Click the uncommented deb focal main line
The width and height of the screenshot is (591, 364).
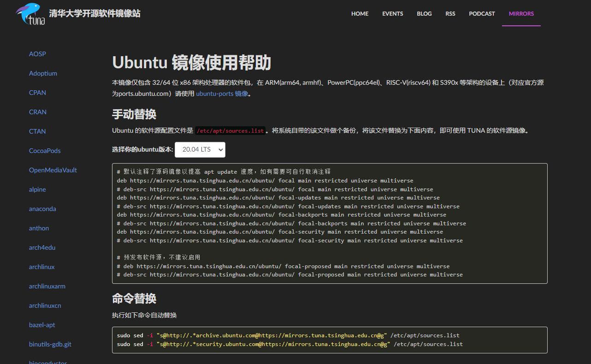[265, 181]
